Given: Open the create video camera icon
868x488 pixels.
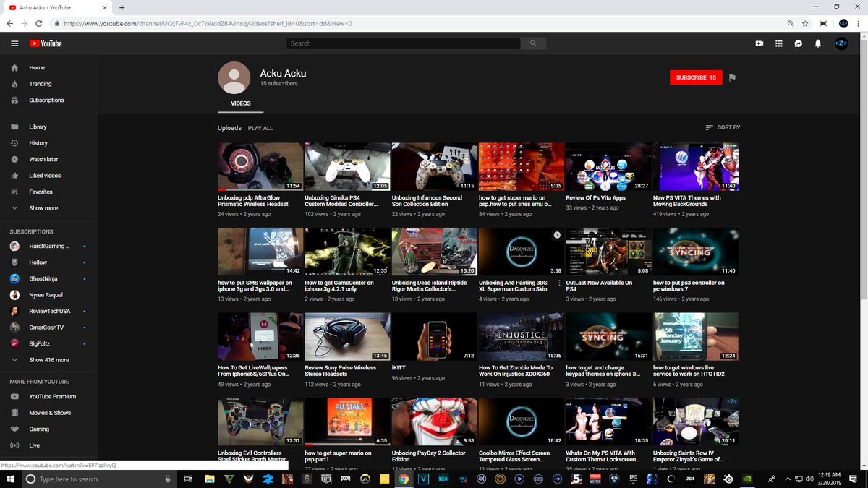Looking at the screenshot, I should (759, 43).
